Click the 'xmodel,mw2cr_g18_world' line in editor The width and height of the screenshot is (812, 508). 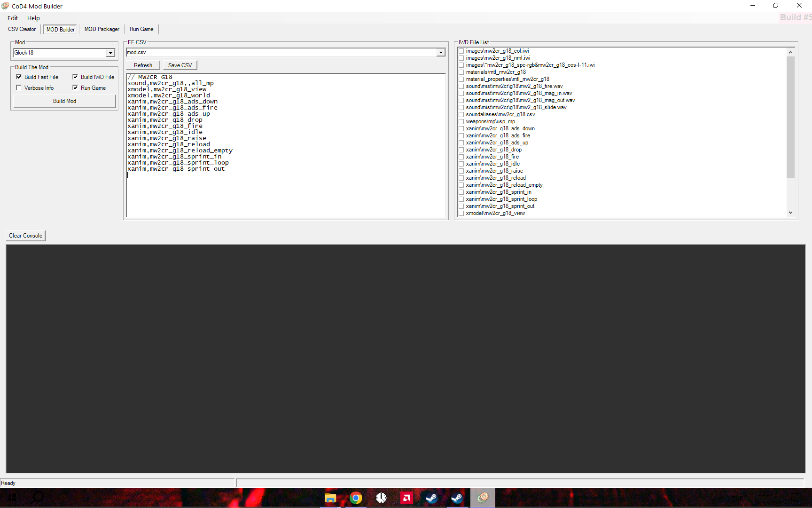[x=169, y=95]
